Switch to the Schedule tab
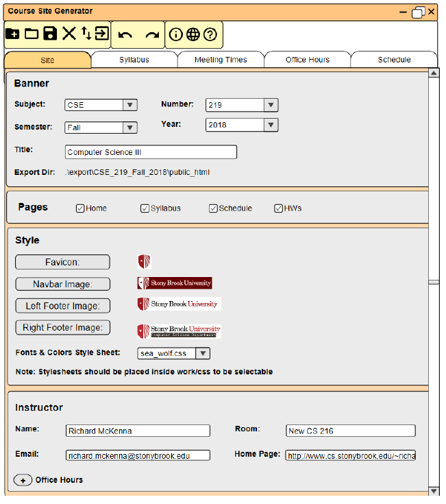 [x=395, y=60]
